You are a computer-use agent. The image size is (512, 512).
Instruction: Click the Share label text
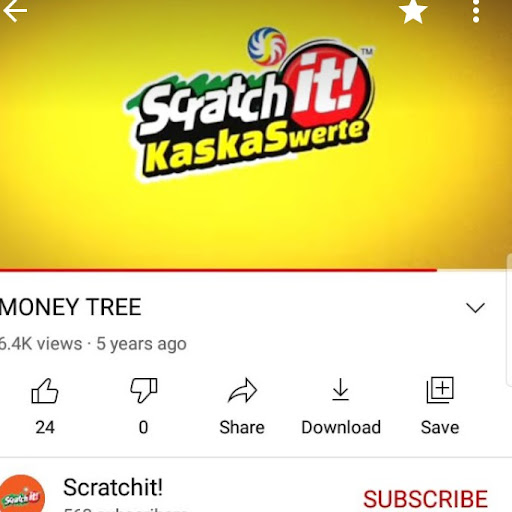pos(242,427)
